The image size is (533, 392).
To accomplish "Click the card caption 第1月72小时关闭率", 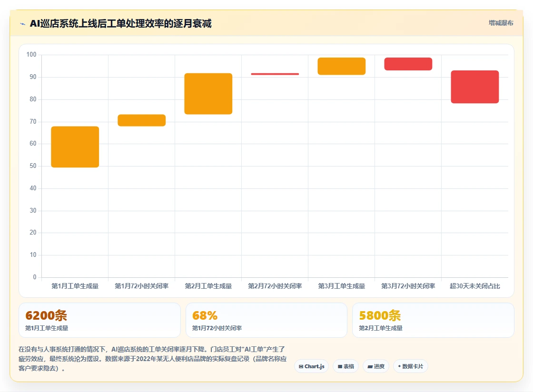I will pos(217,328).
